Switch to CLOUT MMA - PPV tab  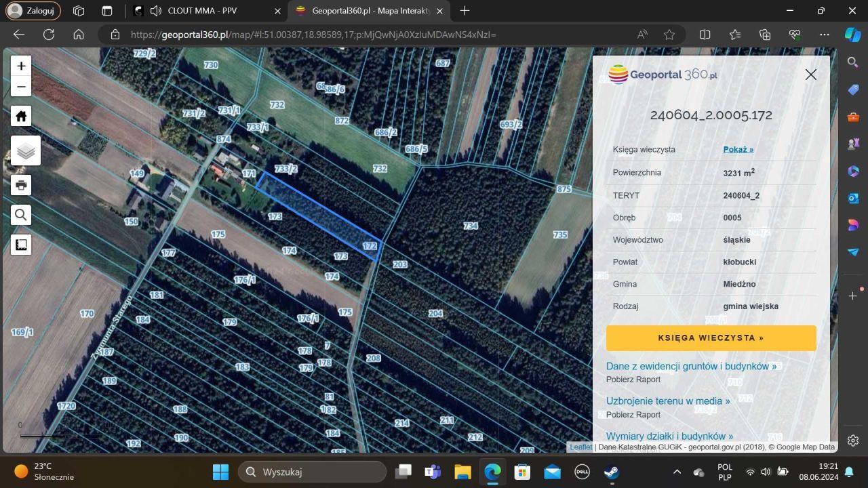click(203, 11)
